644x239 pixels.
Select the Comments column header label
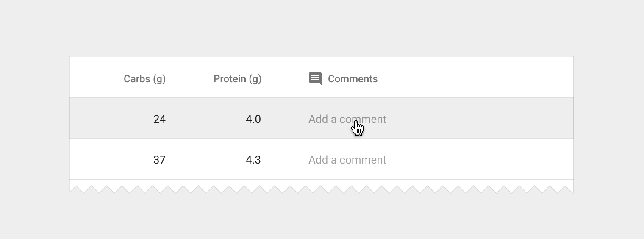coord(353,79)
